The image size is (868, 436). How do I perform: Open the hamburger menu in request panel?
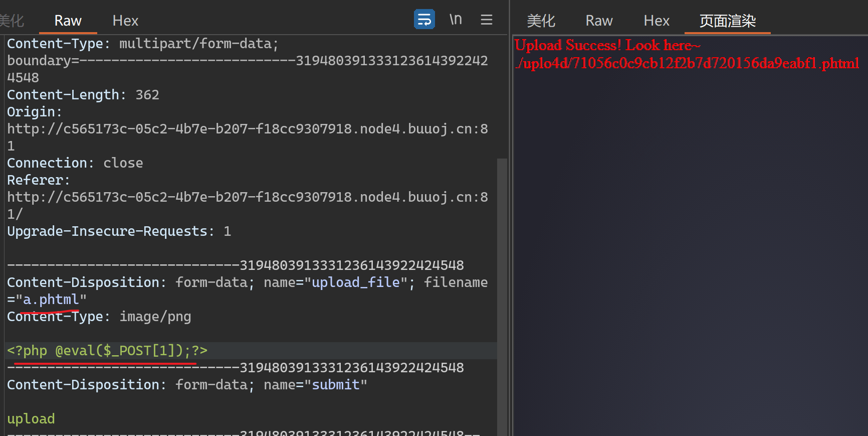[x=486, y=20]
